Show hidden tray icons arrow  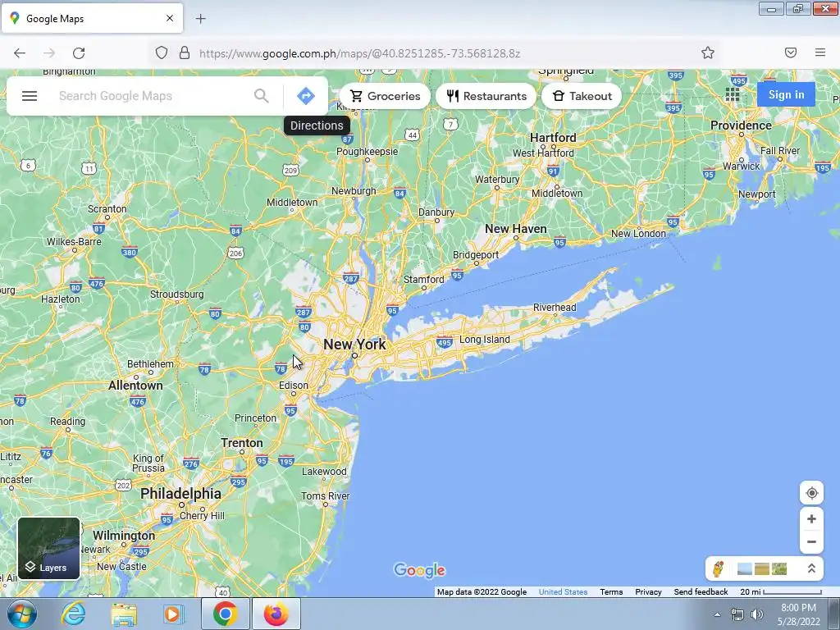coord(717,614)
